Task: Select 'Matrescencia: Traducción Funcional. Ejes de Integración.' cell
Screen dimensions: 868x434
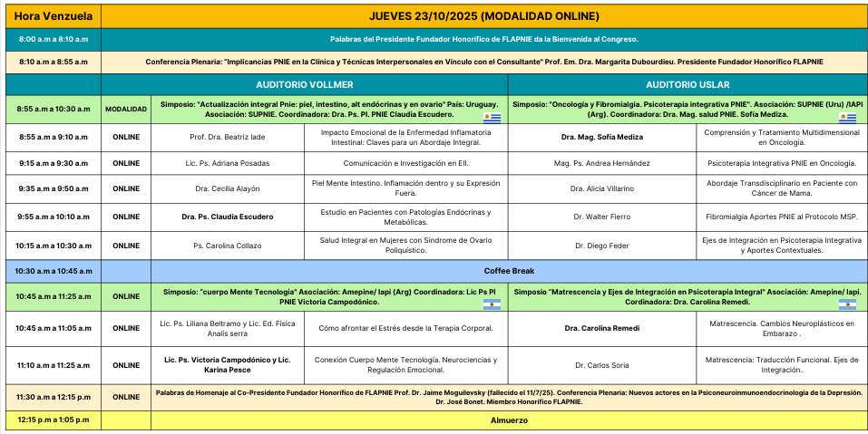Action: pos(782,365)
